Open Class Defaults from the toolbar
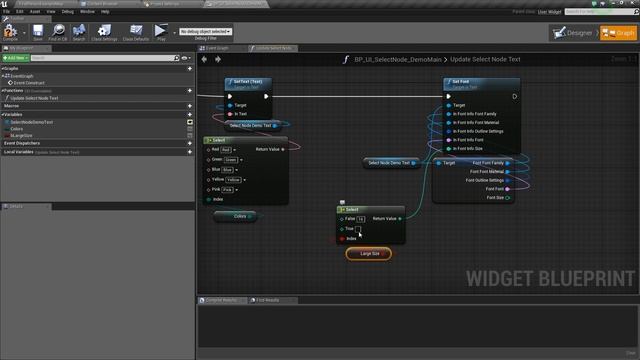Screen dimensions: 640x360 [x=136, y=31]
